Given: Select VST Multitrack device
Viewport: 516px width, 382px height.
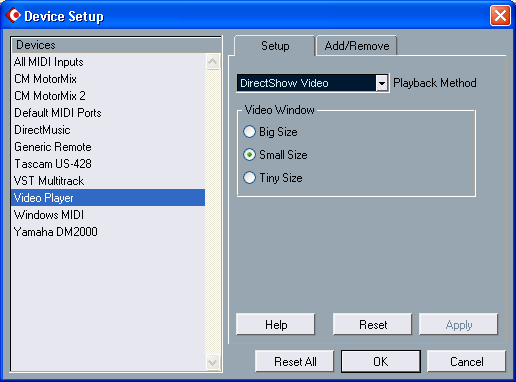Looking at the screenshot, I should (108, 181).
